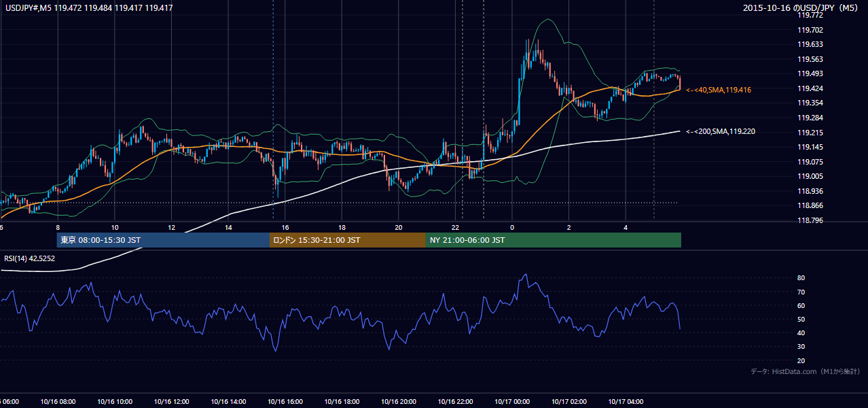Click the price axis value 119.215
The height and width of the screenshot is (408, 868).
[x=810, y=133]
